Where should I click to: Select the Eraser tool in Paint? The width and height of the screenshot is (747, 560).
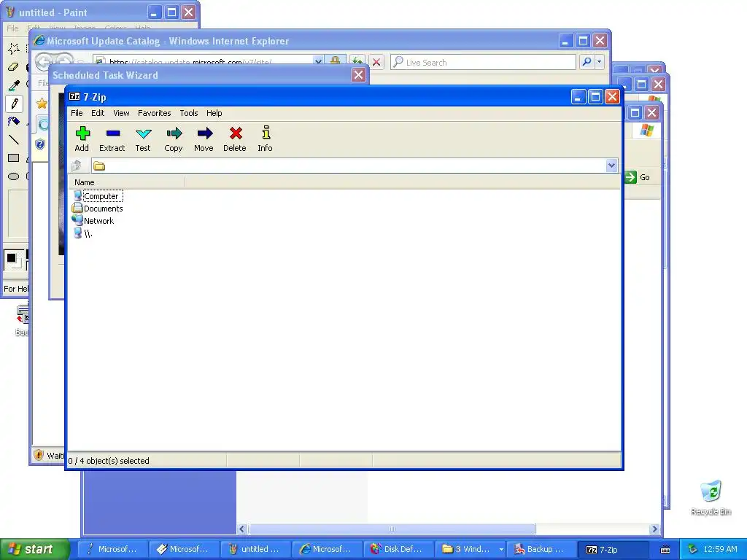14,66
